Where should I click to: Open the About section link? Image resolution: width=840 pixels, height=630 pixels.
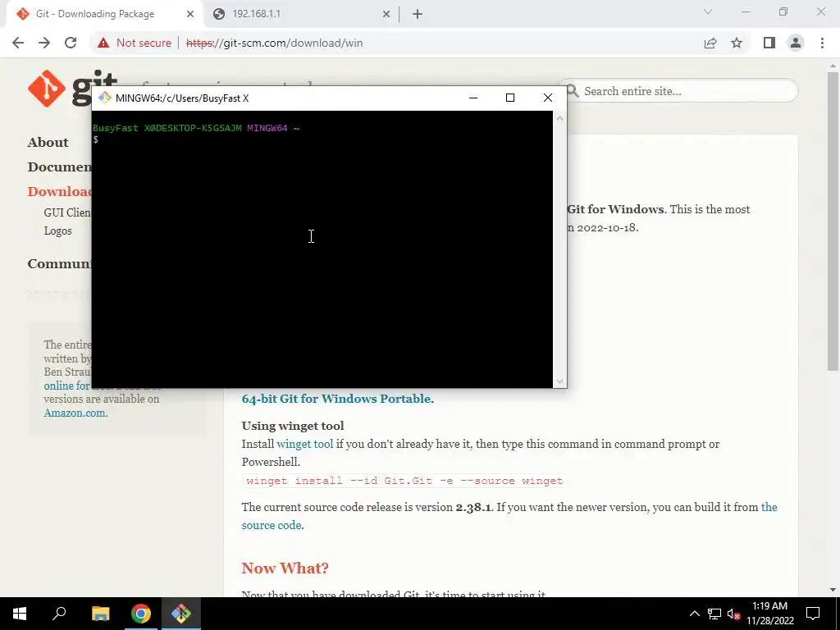coord(48,142)
